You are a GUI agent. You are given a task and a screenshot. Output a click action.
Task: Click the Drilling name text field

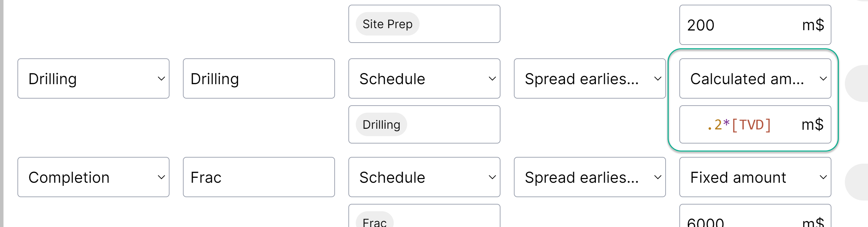pos(258,78)
